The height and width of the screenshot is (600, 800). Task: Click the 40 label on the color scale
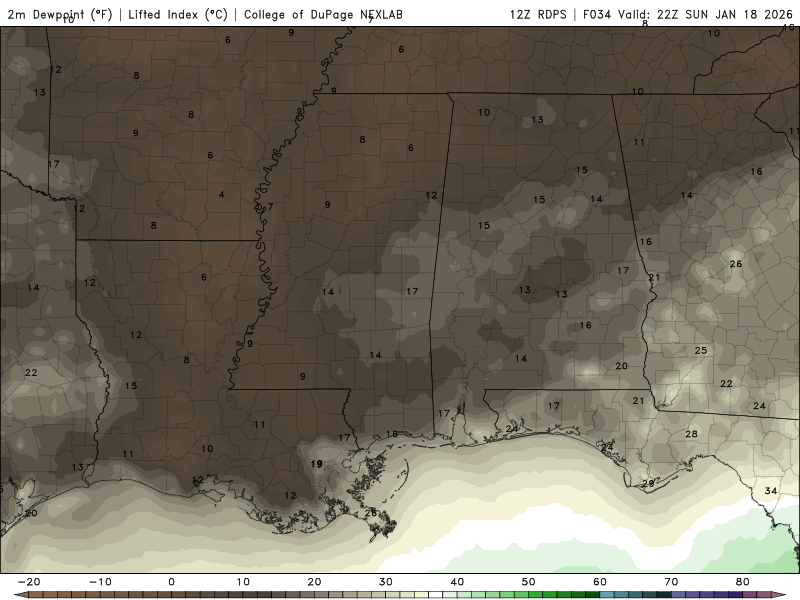coord(457,582)
